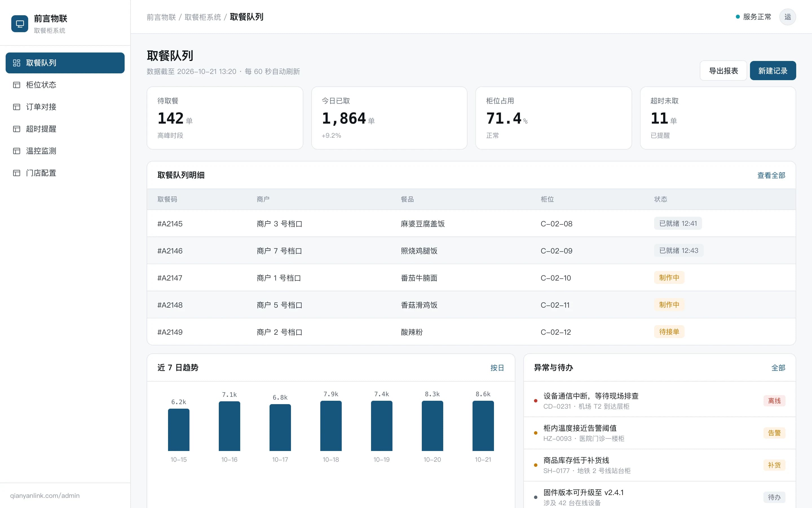Click the 已就绪 12:43 status badge
The image size is (812, 508).
[x=678, y=251]
